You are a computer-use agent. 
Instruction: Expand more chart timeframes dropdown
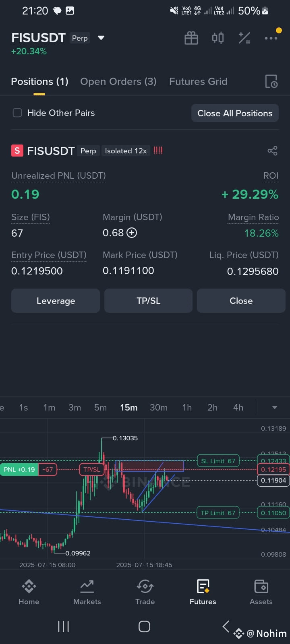tap(275, 407)
